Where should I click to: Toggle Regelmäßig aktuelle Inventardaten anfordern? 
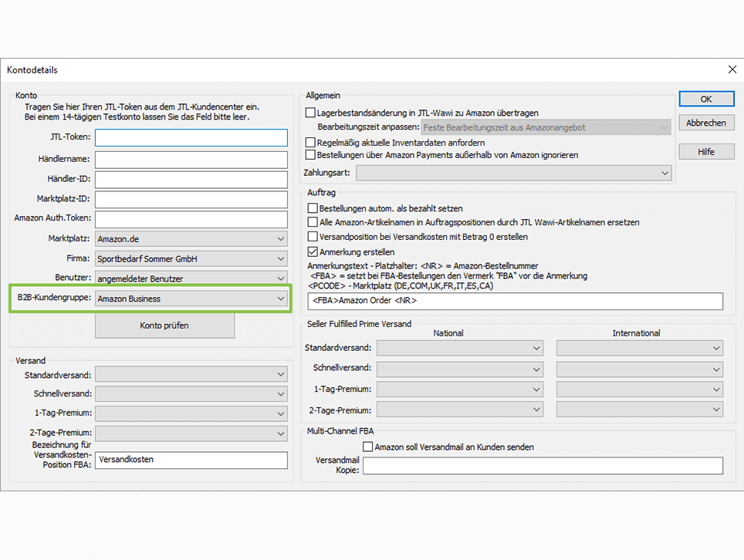311,143
